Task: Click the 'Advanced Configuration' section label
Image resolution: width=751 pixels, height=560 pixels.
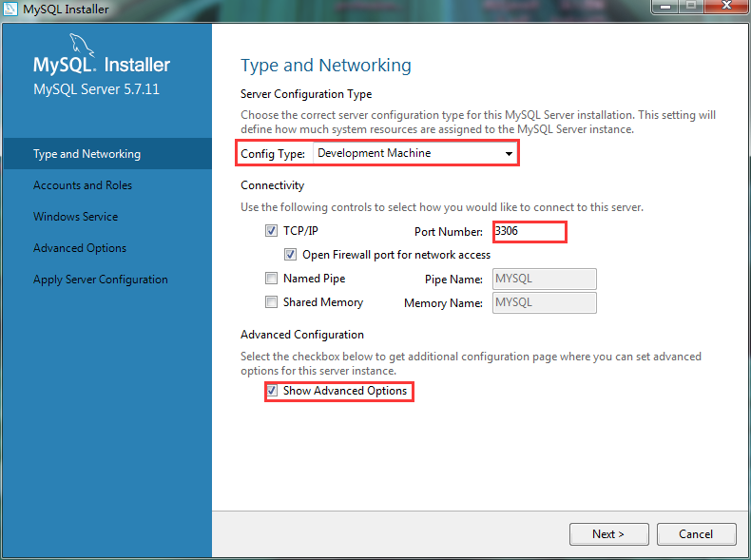Action: click(x=302, y=335)
